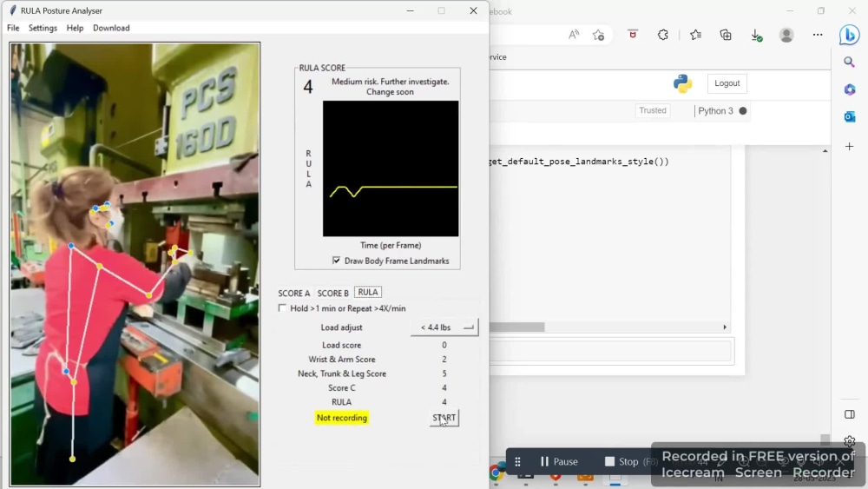Image resolution: width=868 pixels, height=489 pixels.
Task: Enable Hold >1 min or Repeat >4X/min
Action: point(282,308)
